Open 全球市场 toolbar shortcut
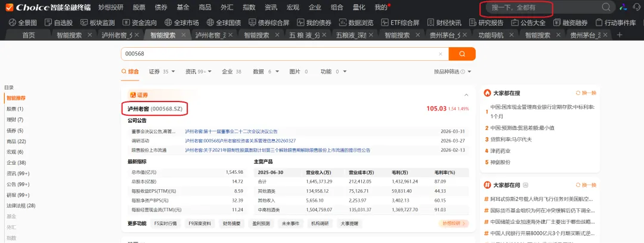644x243 pixels. [181, 23]
